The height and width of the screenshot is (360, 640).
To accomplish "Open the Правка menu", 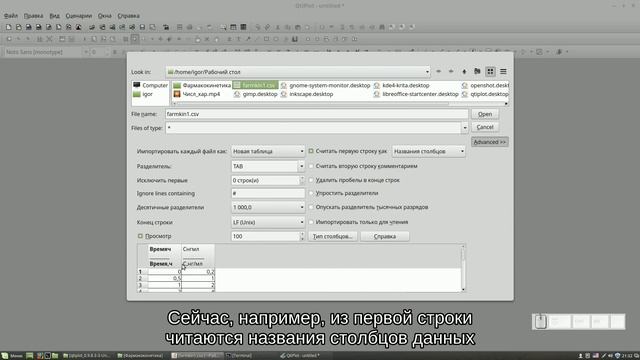I will 33,16.
